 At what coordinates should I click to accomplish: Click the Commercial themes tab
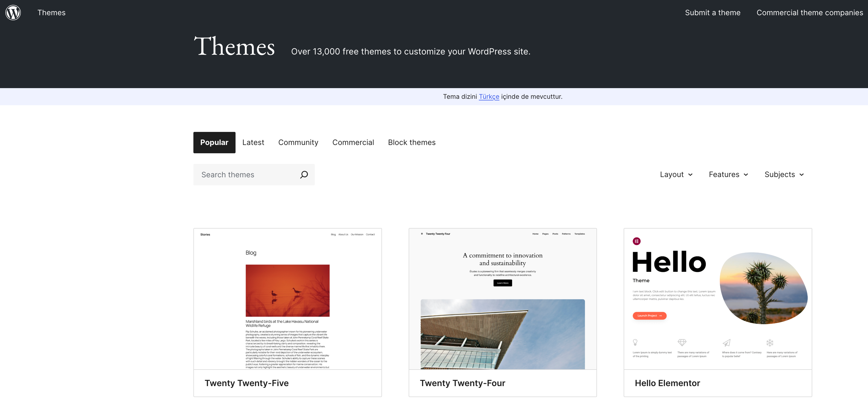(353, 142)
